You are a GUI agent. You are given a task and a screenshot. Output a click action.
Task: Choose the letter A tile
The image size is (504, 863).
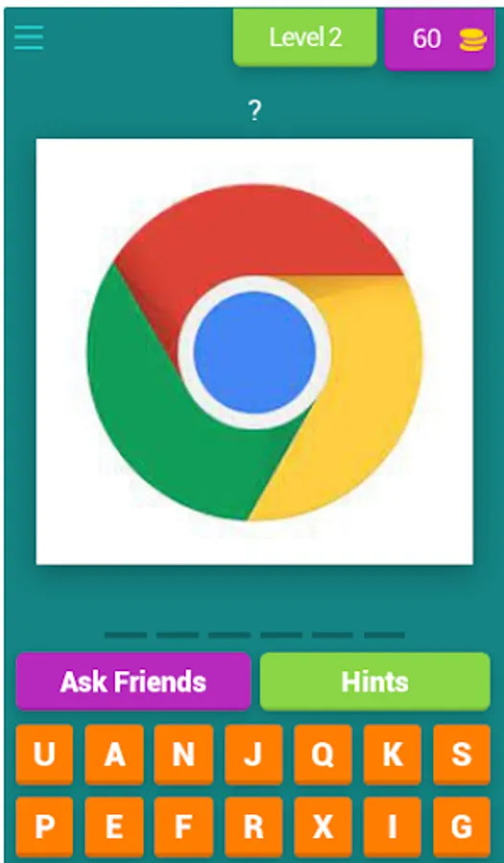coord(114,754)
